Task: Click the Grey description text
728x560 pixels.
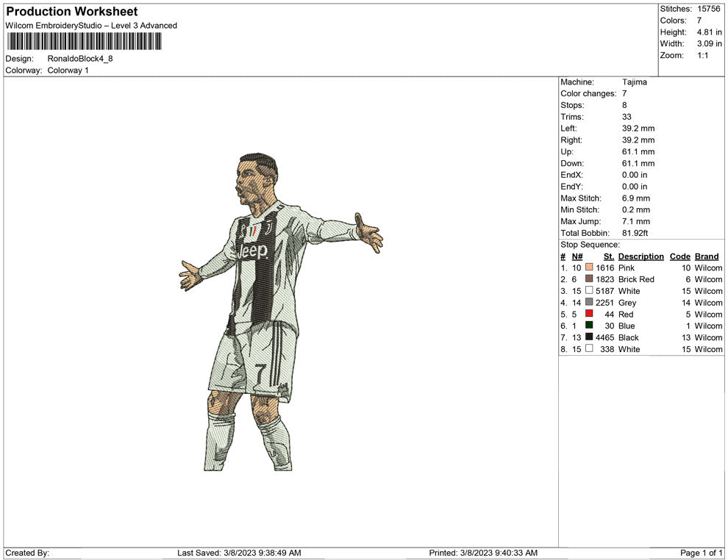Action: [x=627, y=303]
